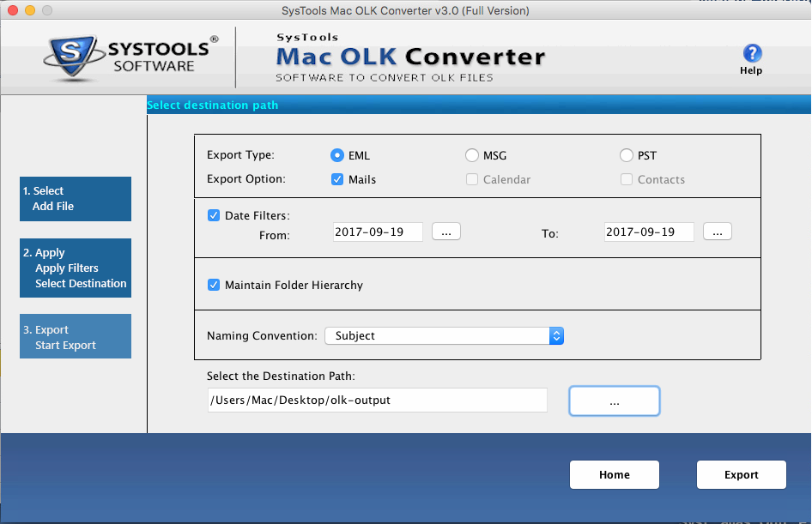Uncheck Maintain Folder Hierarchy

[x=214, y=285]
